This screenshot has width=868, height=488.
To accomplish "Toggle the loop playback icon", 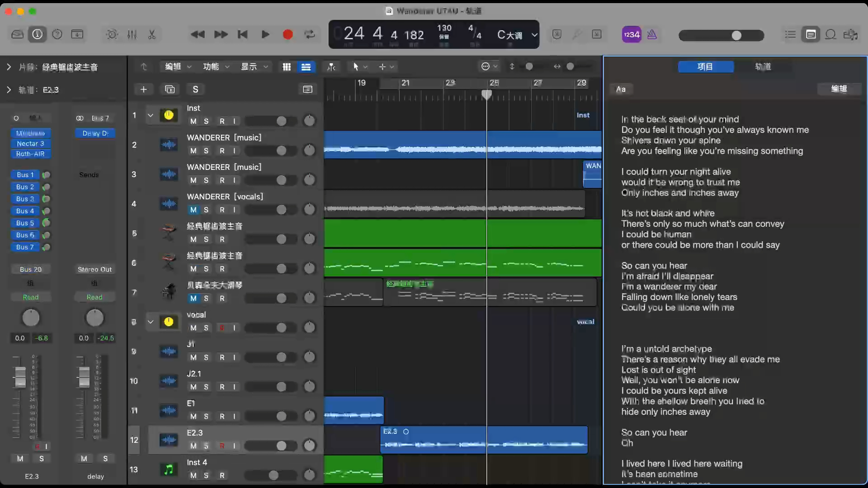I will pyautogui.click(x=310, y=34).
